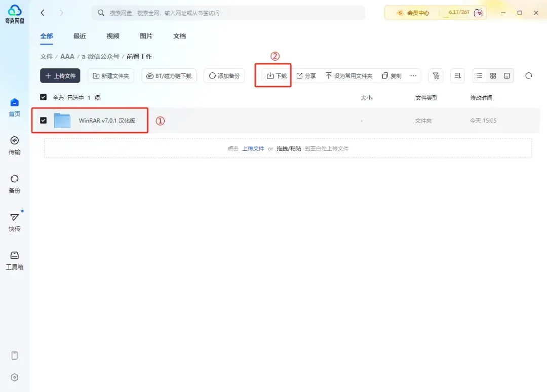Open the filter funnel icon

tap(436, 75)
